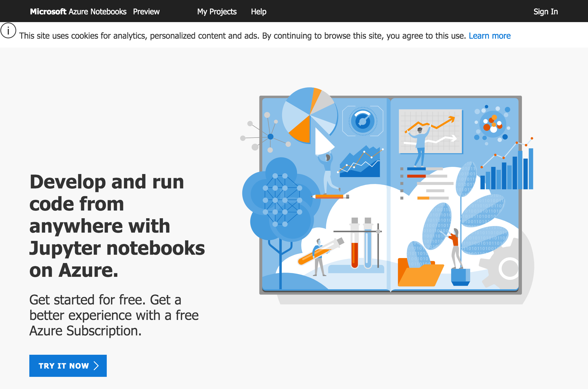588x389 pixels.
Task: Click the TRY IT NOW button
Action: tap(68, 366)
